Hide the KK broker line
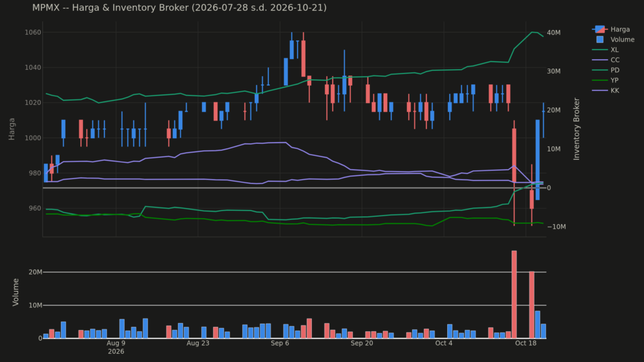This screenshot has width=644, height=362. click(x=606, y=90)
